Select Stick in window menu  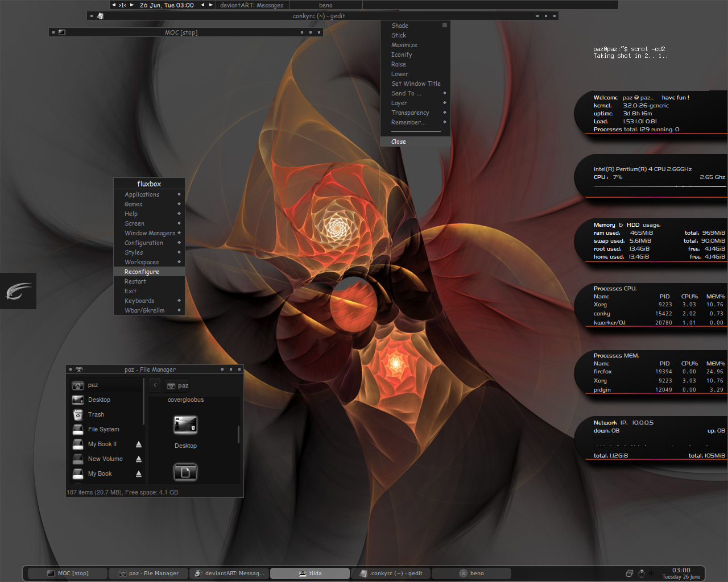(415, 35)
